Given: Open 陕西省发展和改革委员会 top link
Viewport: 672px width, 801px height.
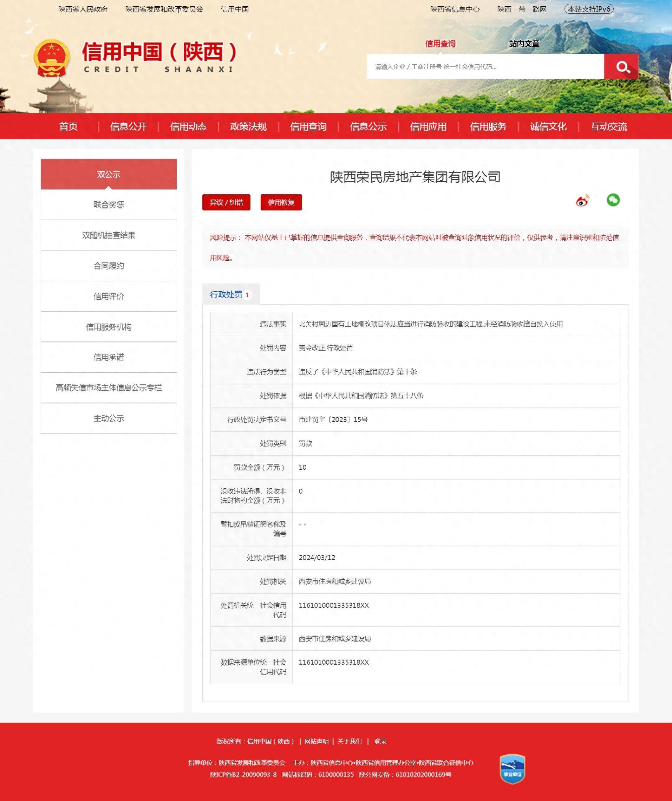Looking at the screenshot, I should 164,9.
